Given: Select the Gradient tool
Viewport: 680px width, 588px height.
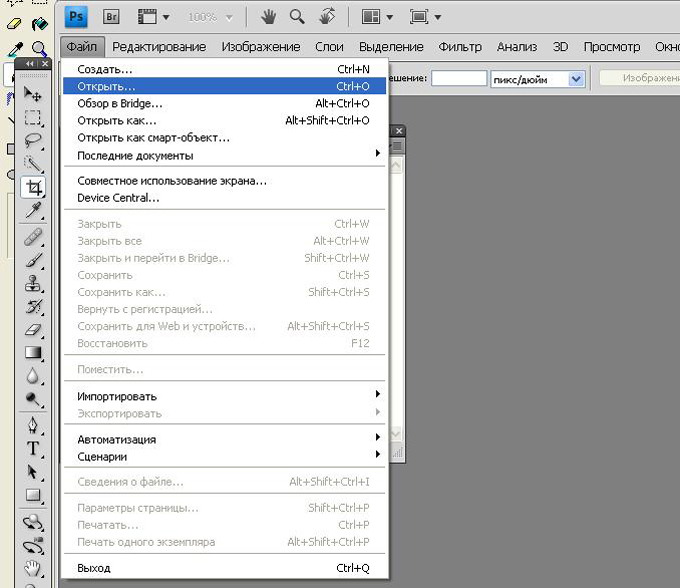Looking at the screenshot, I should tap(33, 352).
